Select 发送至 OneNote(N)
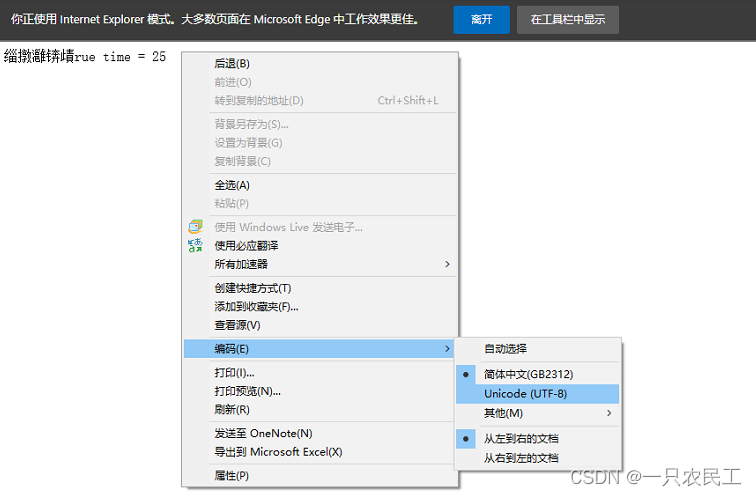This screenshot has height=496, width=756. (320, 433)
